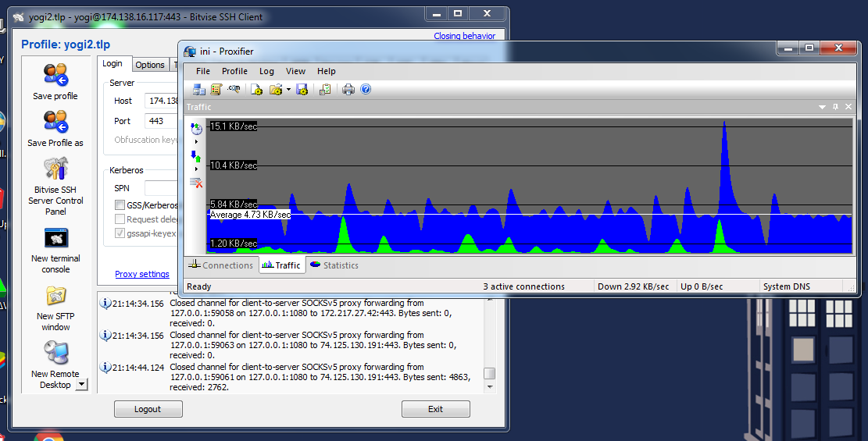The height and width of the screenshot is (441, 868).
Task: Open Traffic pane dropdown arrow menu
Action: click(x=822, y=107)
